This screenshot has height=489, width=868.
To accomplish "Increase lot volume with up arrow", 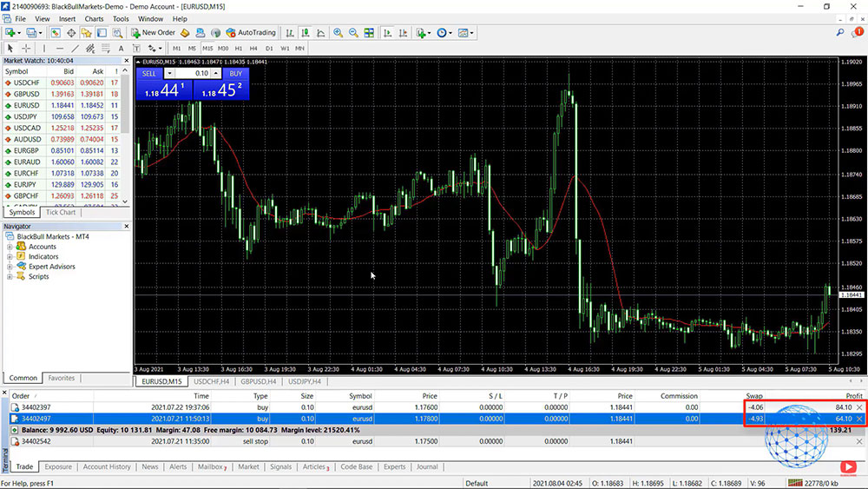I will click(x=216, y=73).
